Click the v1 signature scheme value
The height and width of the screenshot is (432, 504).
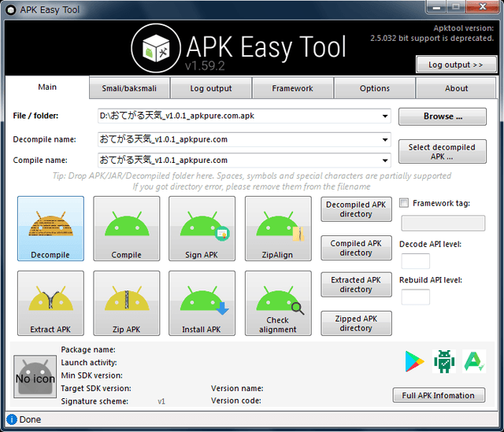click(161, 401)
